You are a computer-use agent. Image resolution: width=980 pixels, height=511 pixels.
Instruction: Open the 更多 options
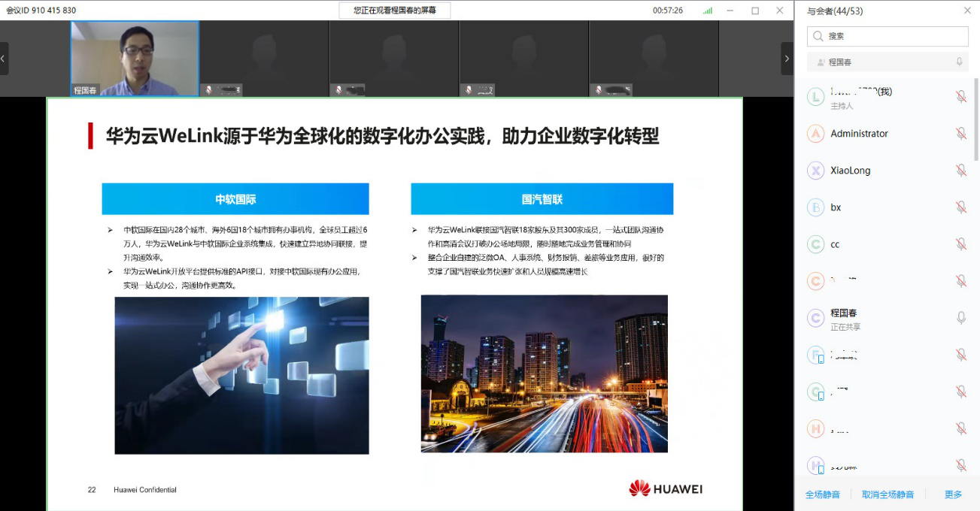tap(954, 494)
